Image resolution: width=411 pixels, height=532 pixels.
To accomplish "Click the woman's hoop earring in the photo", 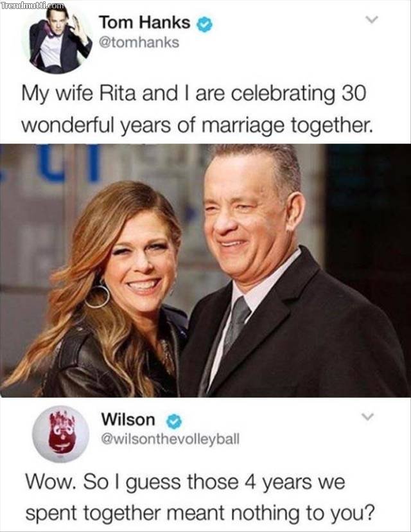I will (x=98, y=296).
